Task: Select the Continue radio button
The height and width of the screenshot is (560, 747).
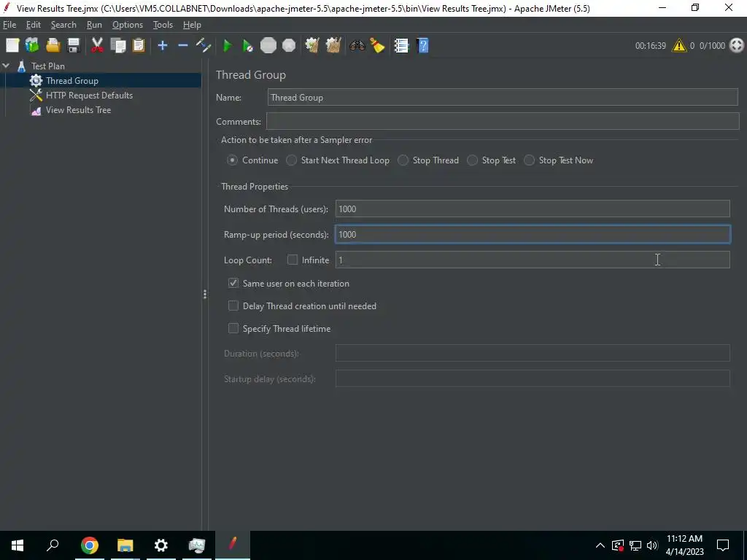Action: click(232, 160)
